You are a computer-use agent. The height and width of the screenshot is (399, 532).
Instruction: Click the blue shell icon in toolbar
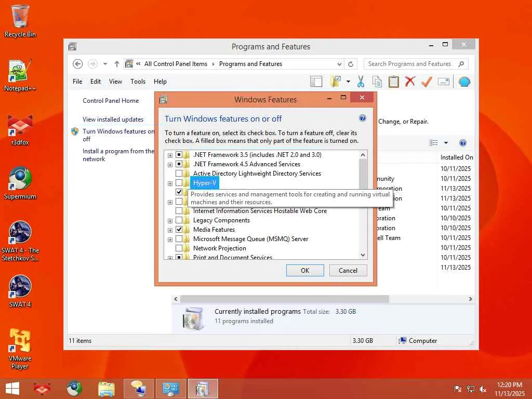coord(464,82)
